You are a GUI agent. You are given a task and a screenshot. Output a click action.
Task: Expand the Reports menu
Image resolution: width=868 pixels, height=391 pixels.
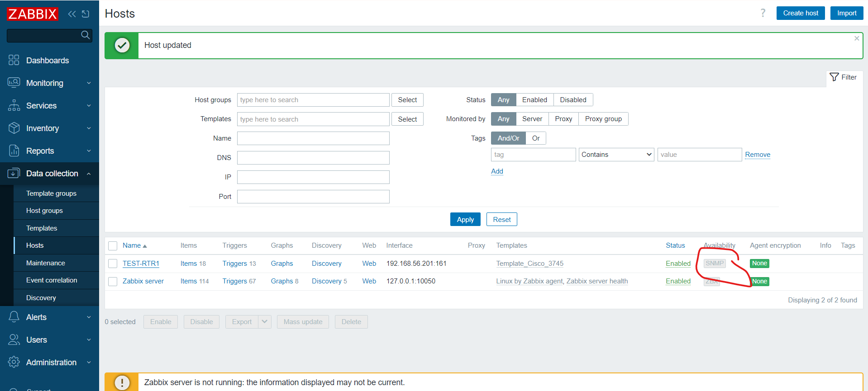click(x=49, y=151)
